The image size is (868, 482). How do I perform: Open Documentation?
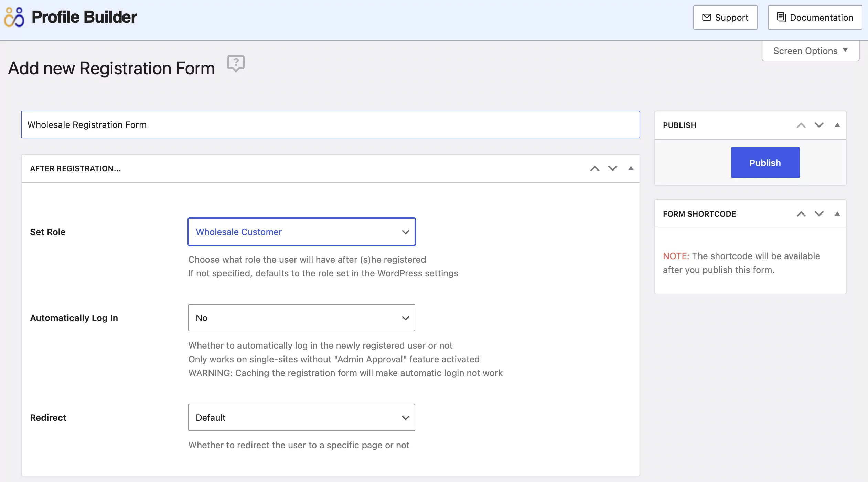click(x=815, y=17)
